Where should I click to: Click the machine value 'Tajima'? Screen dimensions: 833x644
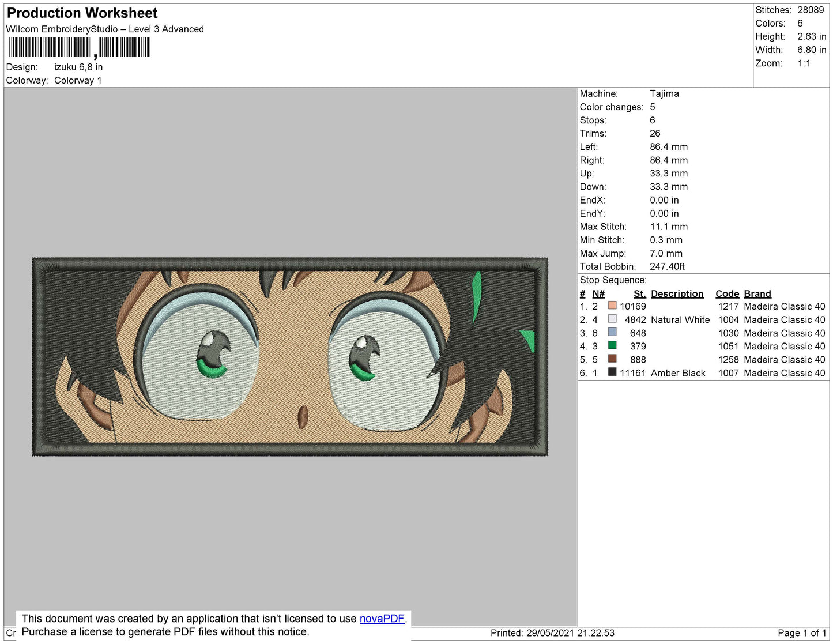click(x=664, y=93)
